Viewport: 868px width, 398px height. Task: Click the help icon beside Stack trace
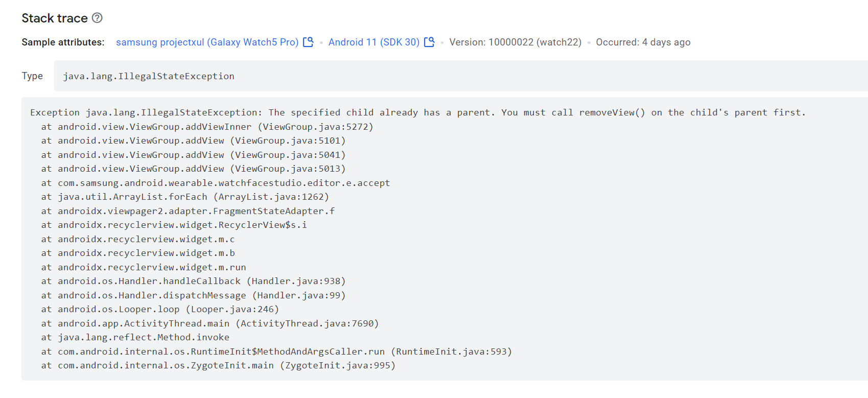pos(97,18)
